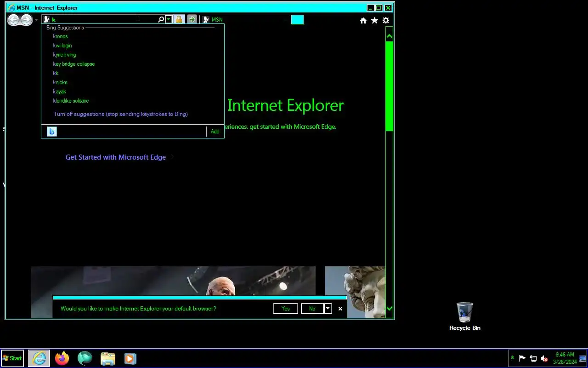Open the recent pages dropdown next to Forward
Viewport: 588px width, 368px height.
click(x=37, y=20)
